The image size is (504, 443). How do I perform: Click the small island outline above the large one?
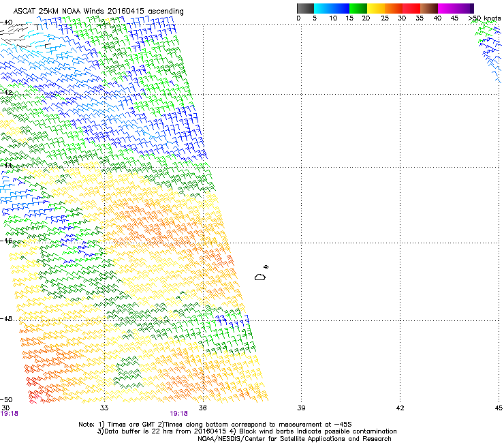point(266,266)
